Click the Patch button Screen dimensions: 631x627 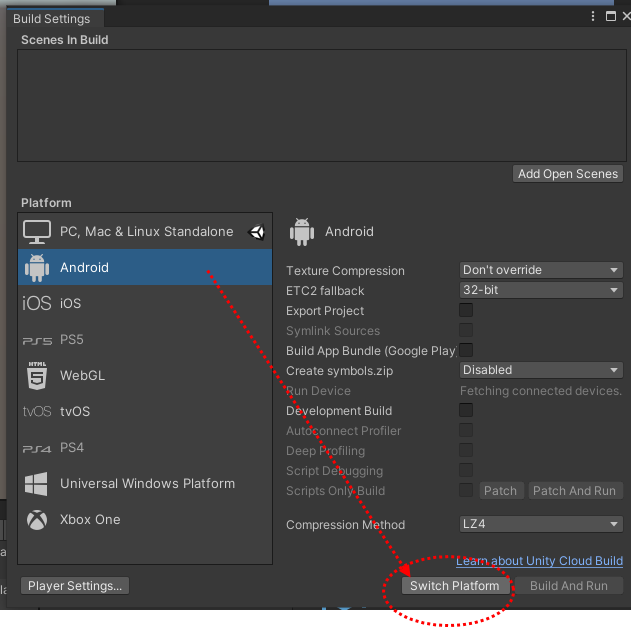click(501, 491)
